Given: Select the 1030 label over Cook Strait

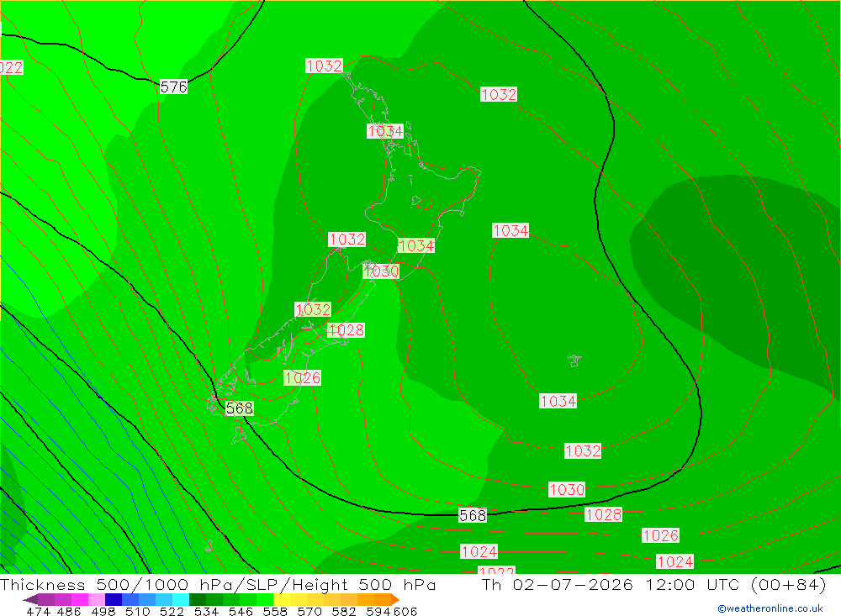Looking at the screenshot, I should point(381,271).
